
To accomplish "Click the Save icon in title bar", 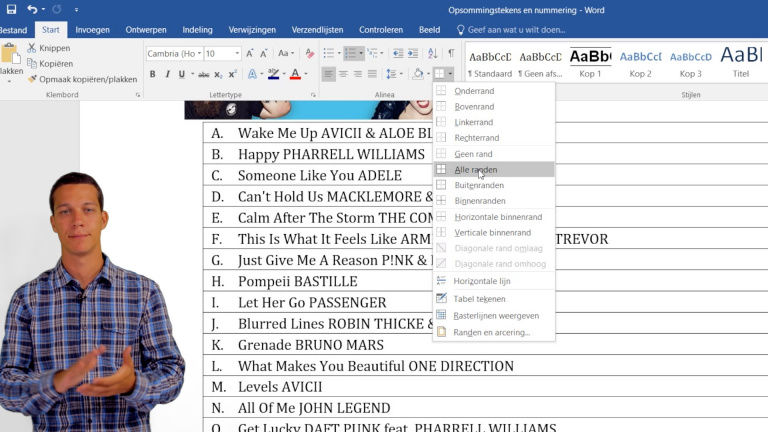I will 11,9.
